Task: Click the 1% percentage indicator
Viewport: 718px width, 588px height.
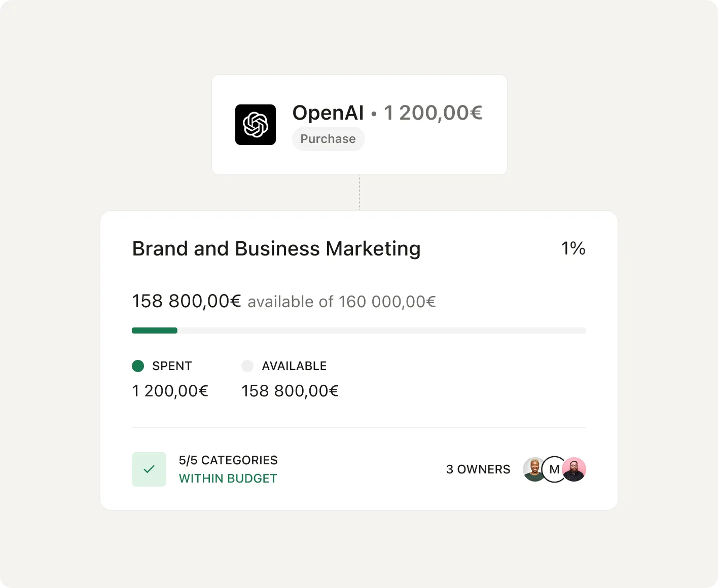Action: pyautogui.click(x=573, y=248)
